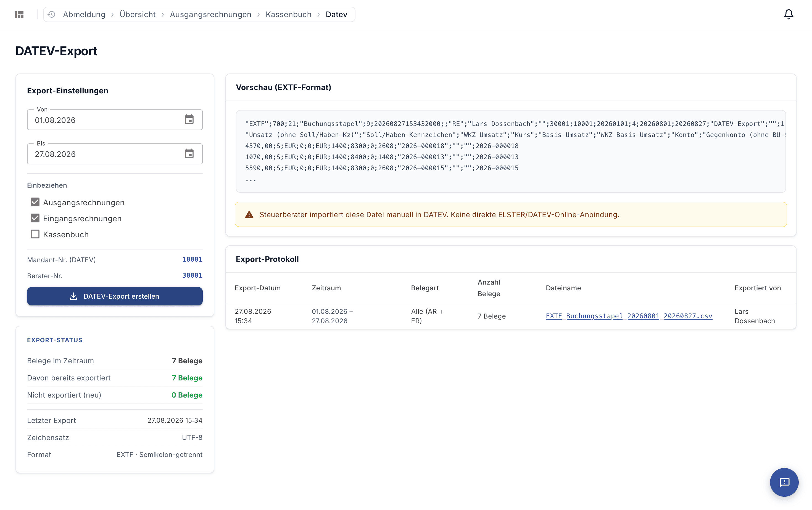Click DATEV-Export erstellen button
Image resolution: width=812 pixels, height=510 pixels.
click(115, 296)
